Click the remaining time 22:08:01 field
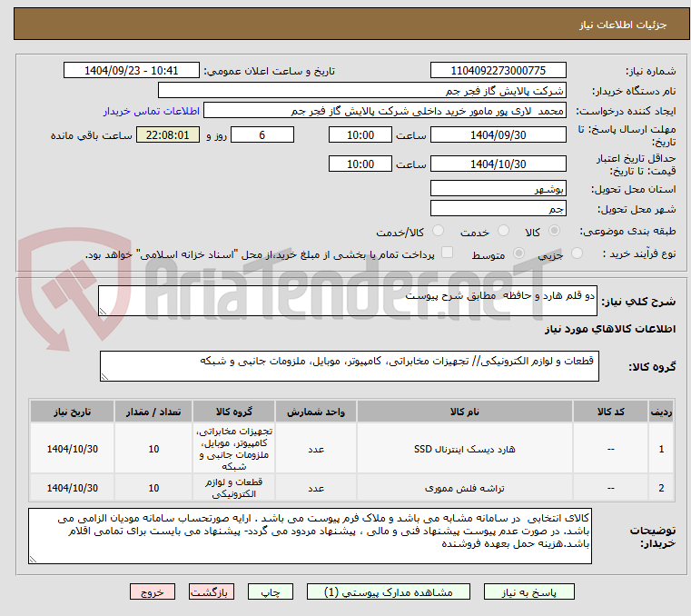The image size is (691, 616). coord(167,135)
